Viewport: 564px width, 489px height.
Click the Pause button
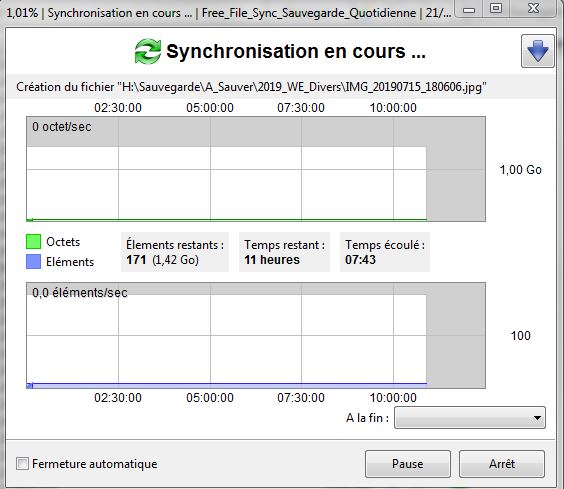[408, 463]
